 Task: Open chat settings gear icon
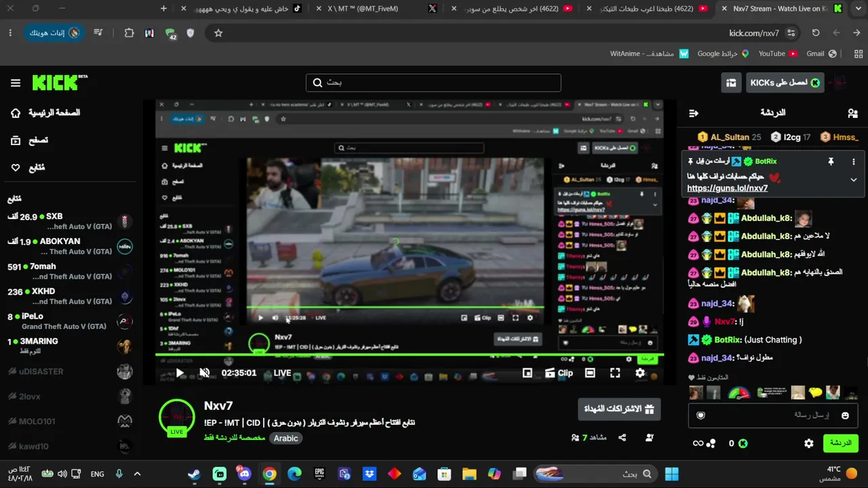pyautogui.click(x=808, y=443)
